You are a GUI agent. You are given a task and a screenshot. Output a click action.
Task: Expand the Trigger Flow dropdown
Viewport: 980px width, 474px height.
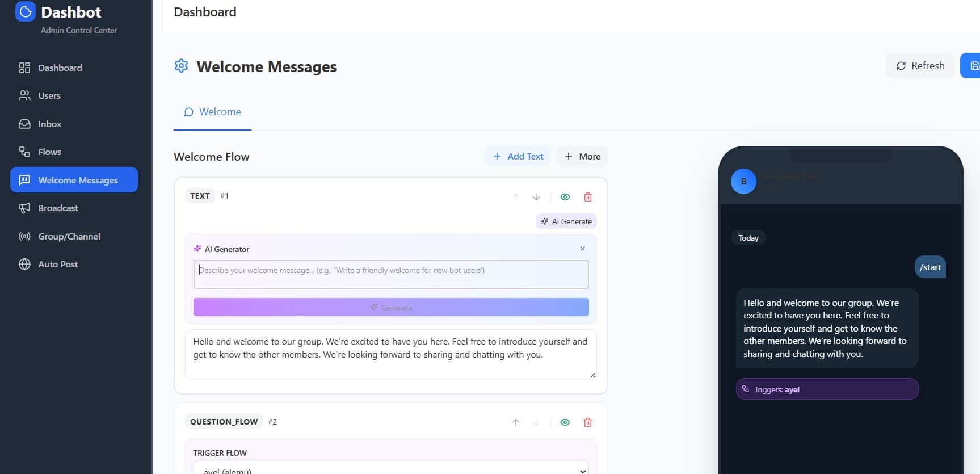click(391, 468)
